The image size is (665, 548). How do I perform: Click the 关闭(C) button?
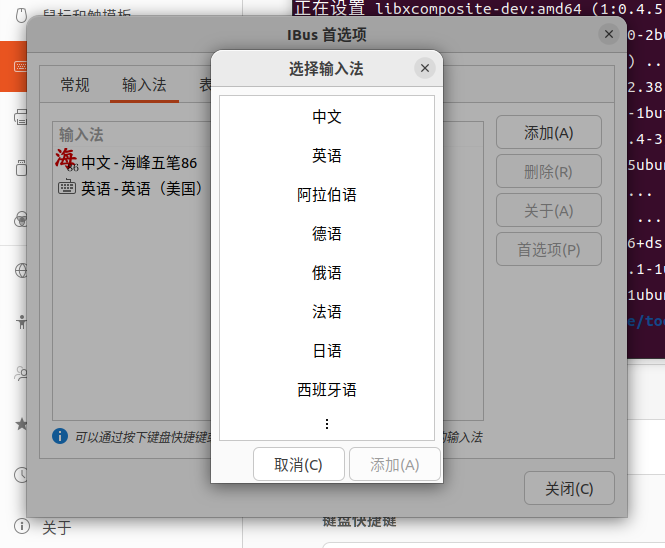tap(569, 488)
